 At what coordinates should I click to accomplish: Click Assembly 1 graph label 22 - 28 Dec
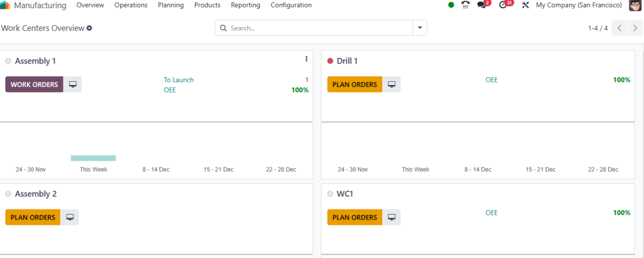coord(281,170)
